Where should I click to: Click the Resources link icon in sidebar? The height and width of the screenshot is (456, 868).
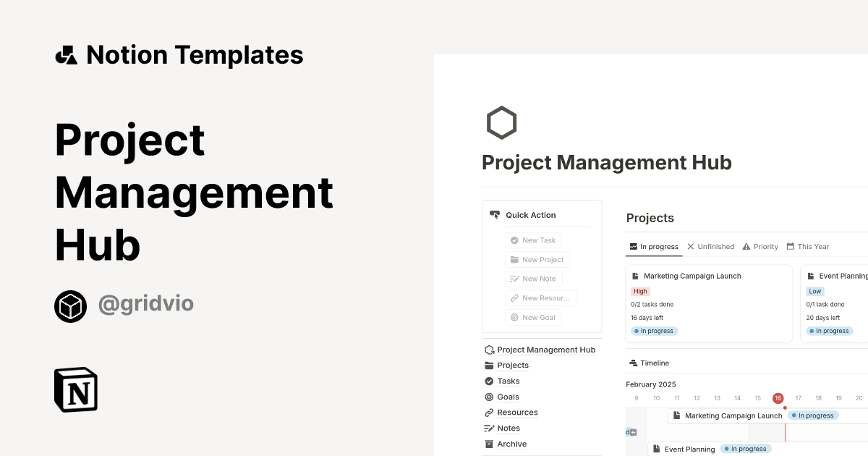(490, 412)
